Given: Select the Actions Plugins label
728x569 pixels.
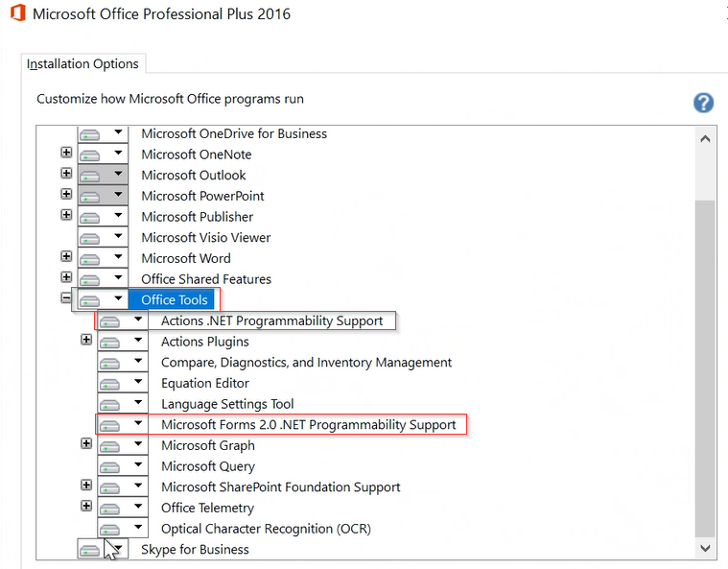Looking at the screenshot, I should (x=204, y=342).
